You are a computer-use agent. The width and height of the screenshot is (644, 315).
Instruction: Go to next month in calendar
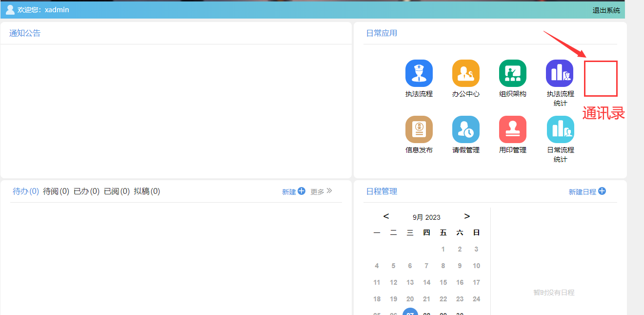pyautogui.click(x=467, y=216)
